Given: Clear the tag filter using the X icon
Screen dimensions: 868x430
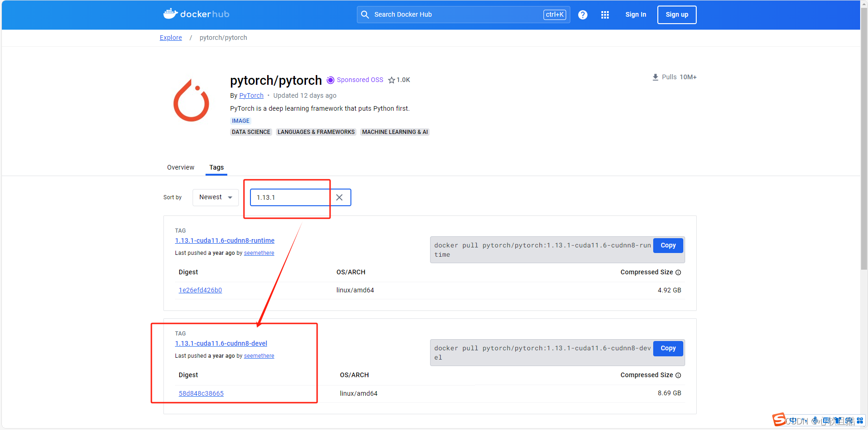Looking at the screenshot, I should click(340, 197).
